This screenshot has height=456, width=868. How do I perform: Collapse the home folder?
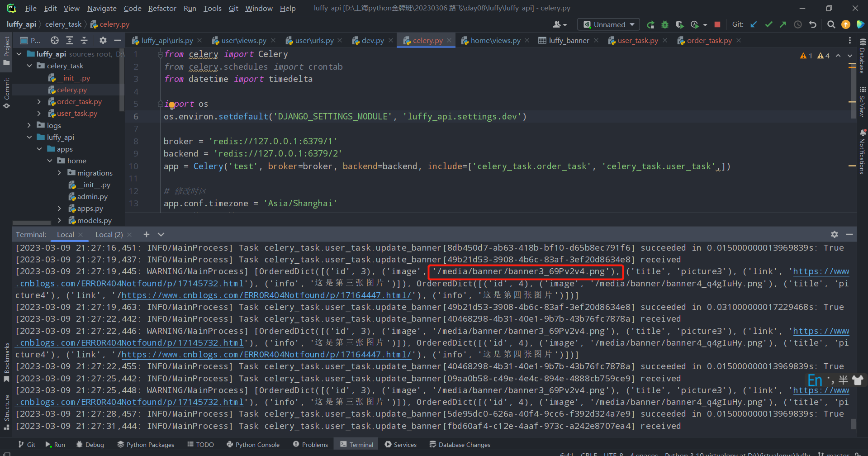pyautogui.click(x=50, y=161)
